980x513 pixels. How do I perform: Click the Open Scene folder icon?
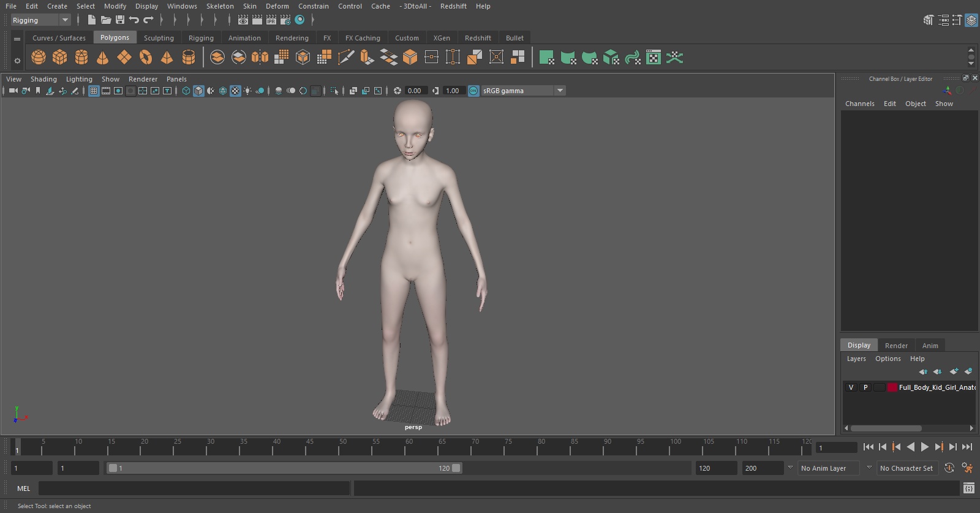(x=106, y=20)
